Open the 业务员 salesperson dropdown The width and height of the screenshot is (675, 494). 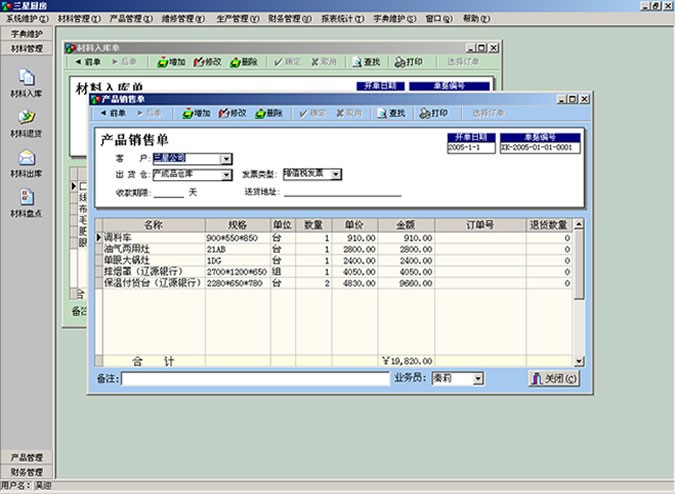click(x=478, y=379)
